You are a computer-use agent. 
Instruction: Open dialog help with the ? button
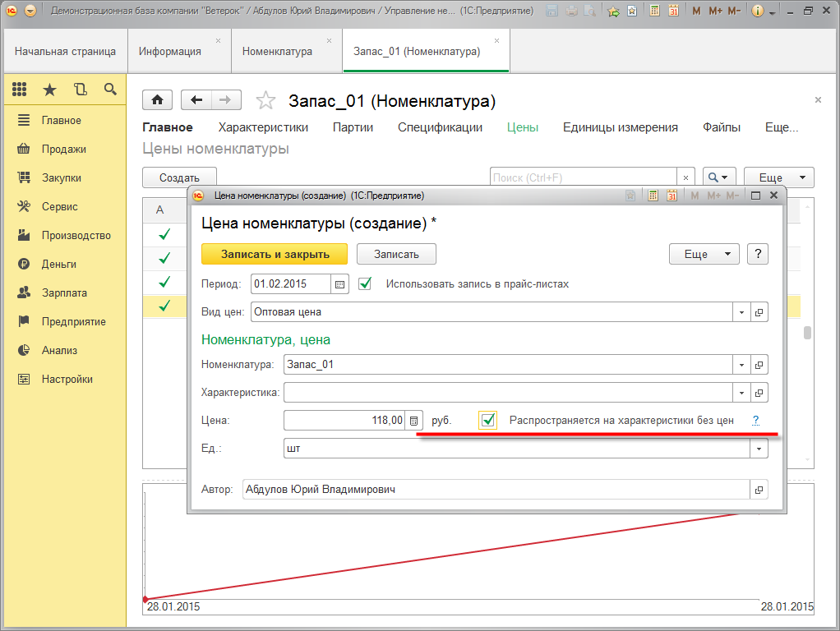(x=758, y=254)
